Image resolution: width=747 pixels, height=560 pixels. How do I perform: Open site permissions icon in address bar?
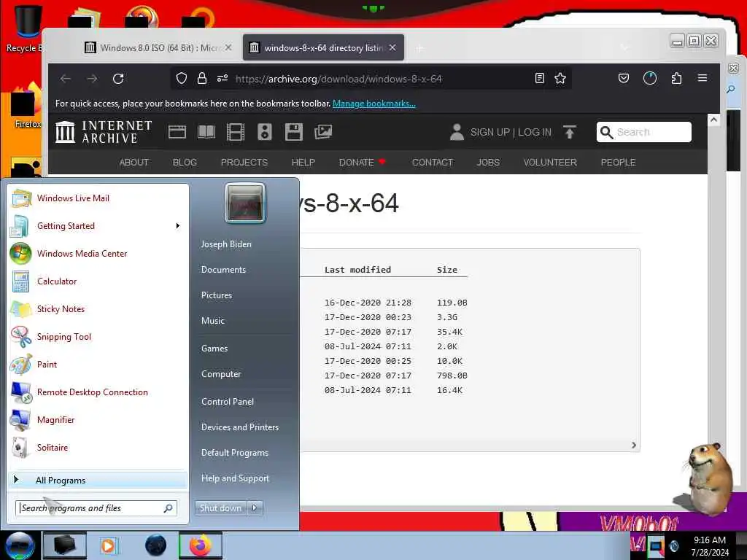coord(222,79)
